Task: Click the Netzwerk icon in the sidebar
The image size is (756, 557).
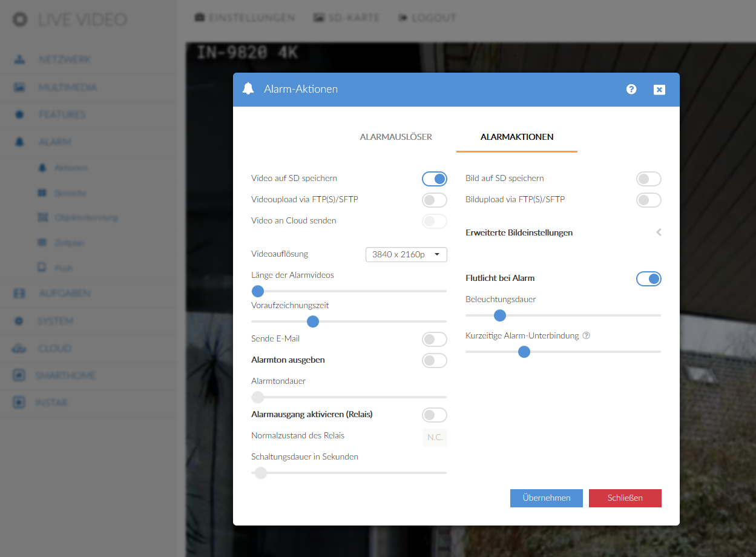Action: coord(19,60)
